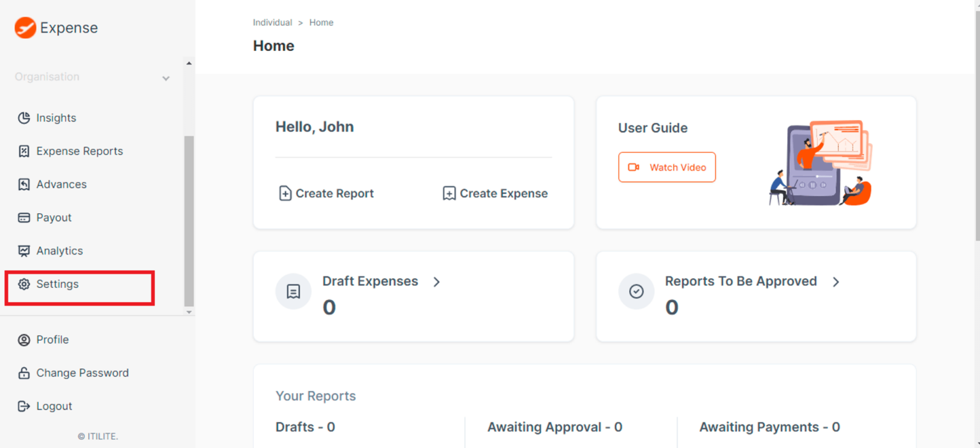Click the Advances icon in sidebar
The height and width of the screenshot is (448, 980).
coord(24,184)
